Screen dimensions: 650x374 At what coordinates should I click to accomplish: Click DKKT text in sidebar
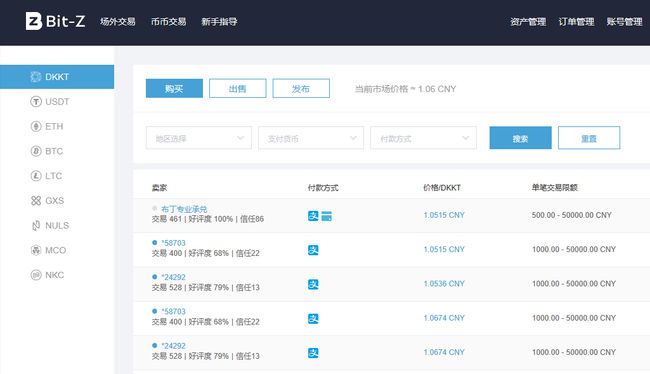click(57, 77)
